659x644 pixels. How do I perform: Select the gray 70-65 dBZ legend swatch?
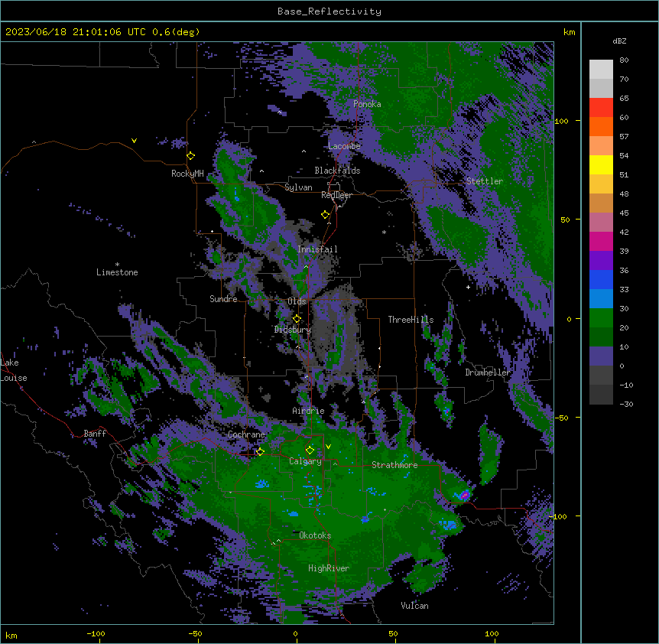(601, 88)
